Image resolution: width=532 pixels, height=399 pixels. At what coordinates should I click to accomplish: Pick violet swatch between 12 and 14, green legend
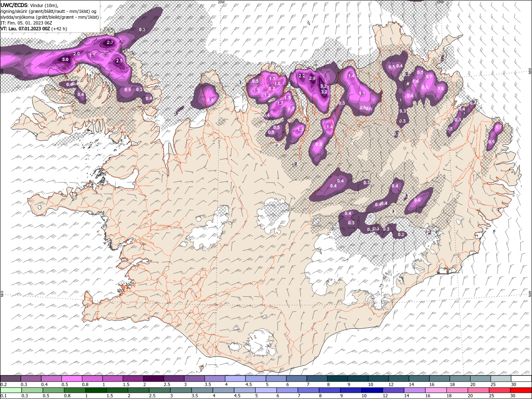tap(393, 390)
